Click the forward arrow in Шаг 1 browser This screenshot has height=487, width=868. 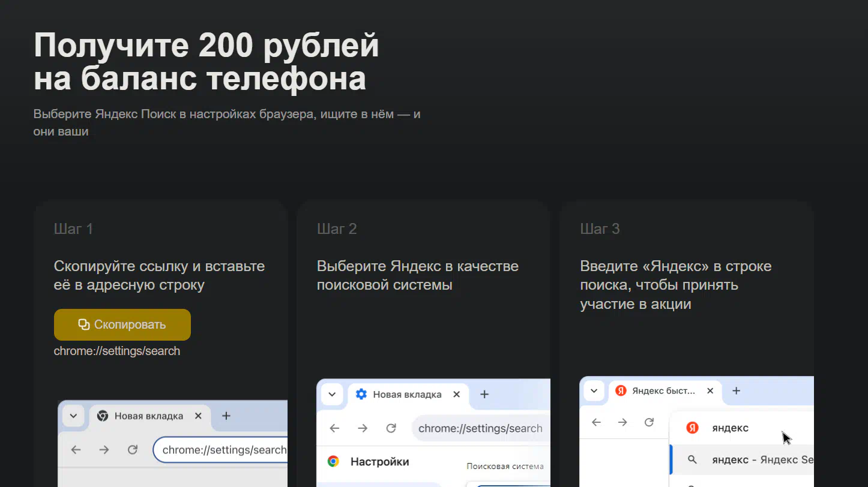104,449
